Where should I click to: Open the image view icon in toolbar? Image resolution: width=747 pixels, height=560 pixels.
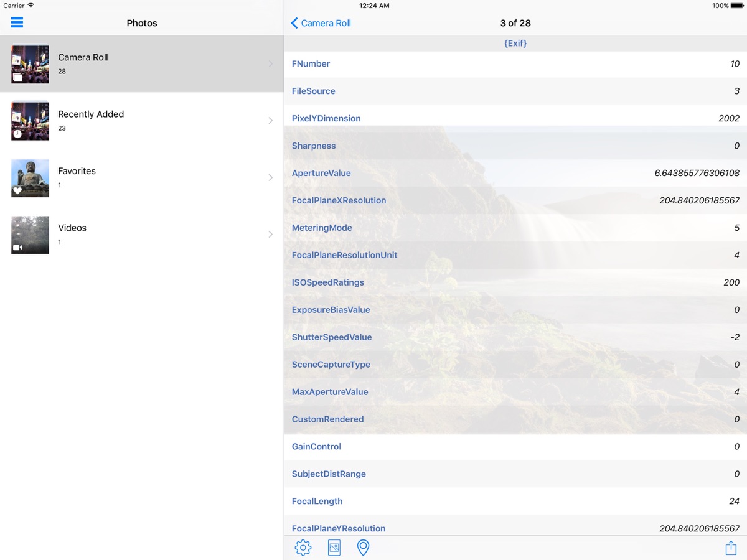[x=334, y=548]
